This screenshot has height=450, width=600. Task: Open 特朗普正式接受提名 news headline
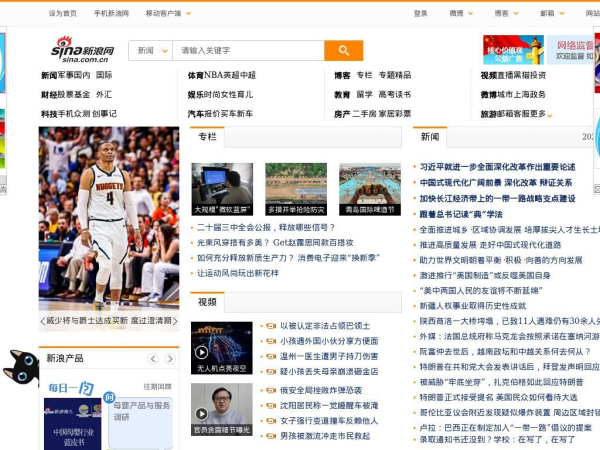point(498,397)
